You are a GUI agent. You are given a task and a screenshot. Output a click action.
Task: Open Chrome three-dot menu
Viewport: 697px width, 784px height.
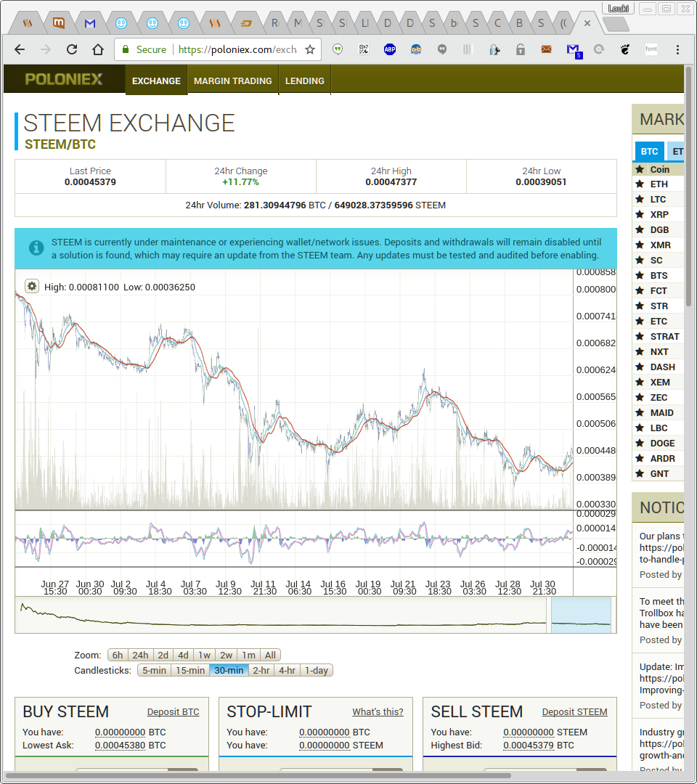677,49
